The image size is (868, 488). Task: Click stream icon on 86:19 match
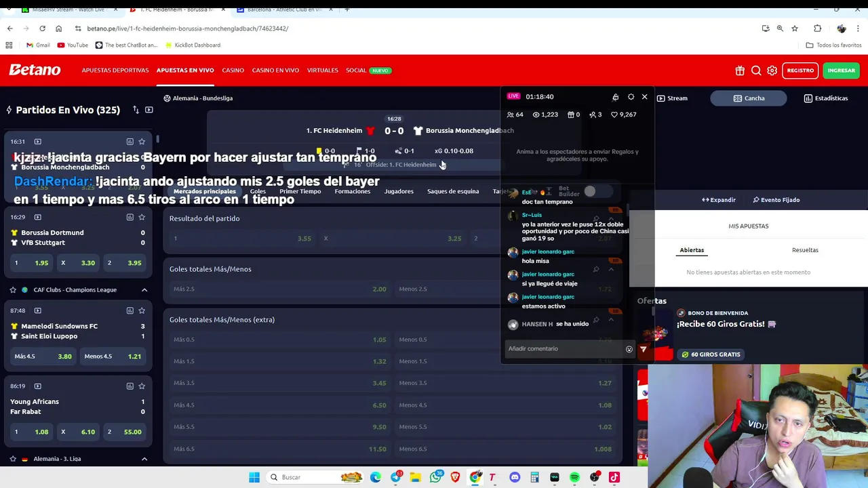tap(37, 386)
